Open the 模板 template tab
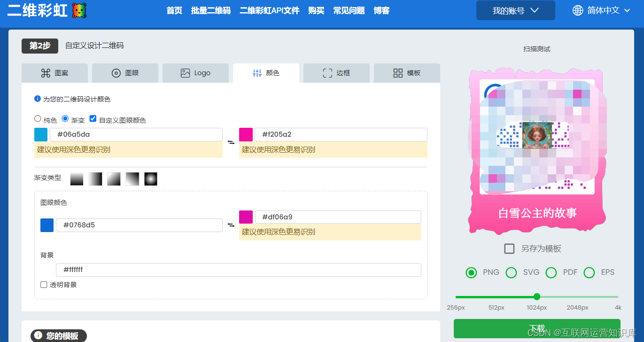Screen dimensions: 644x342 407,73
